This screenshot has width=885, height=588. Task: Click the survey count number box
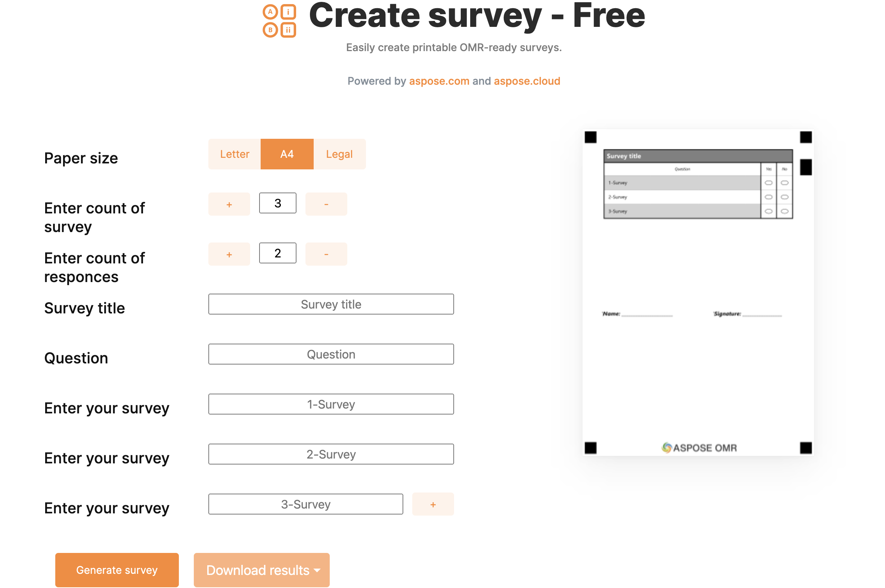(277, 203)
